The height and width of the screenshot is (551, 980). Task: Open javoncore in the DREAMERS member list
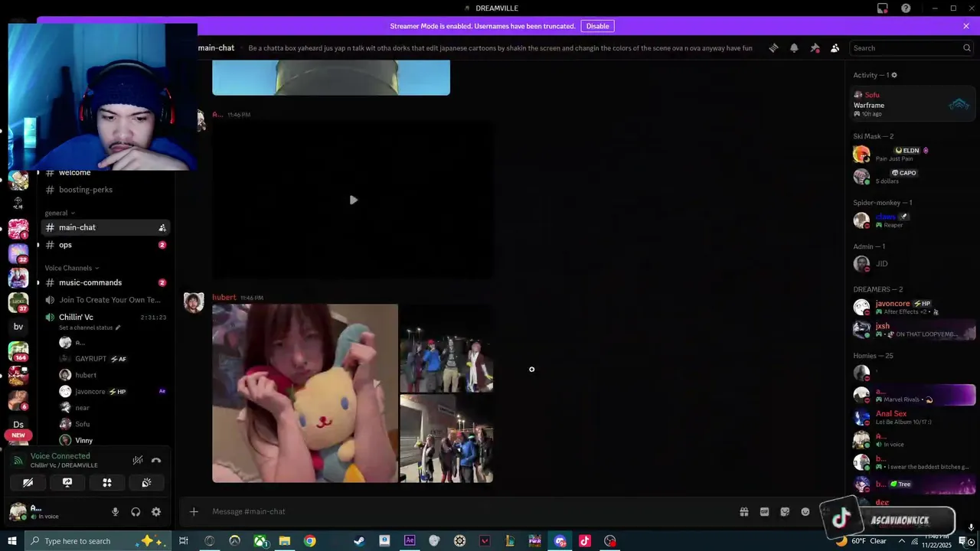pyautogui.click(x=914, y=307)
